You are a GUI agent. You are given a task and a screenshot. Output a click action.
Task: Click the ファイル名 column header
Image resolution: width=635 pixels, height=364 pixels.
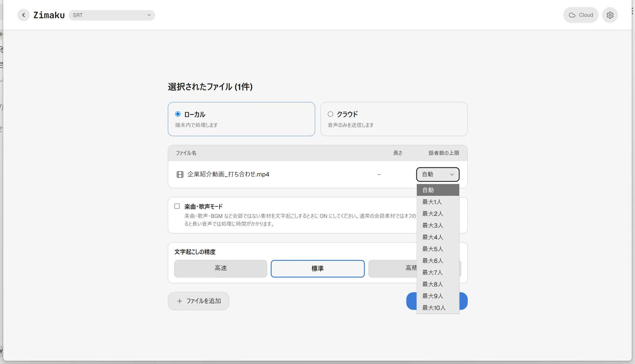(x=186, y=153)
